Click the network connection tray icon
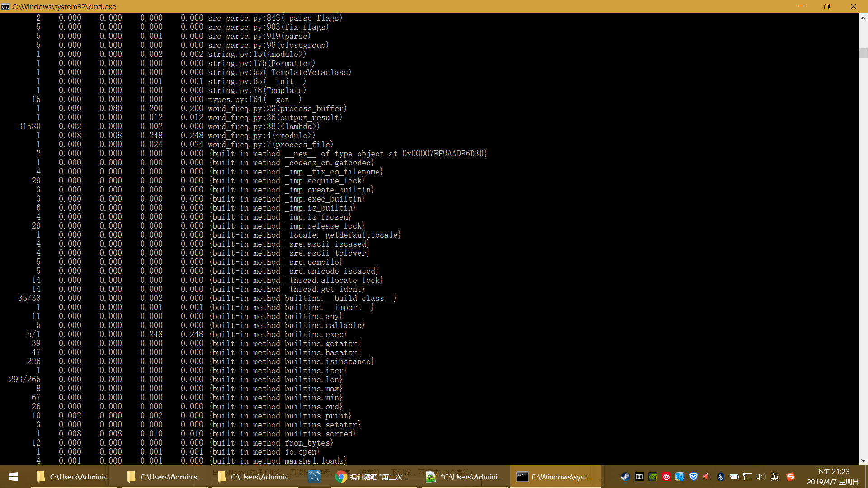The width and height of the screenshot is (868, 488). [748, 477]
